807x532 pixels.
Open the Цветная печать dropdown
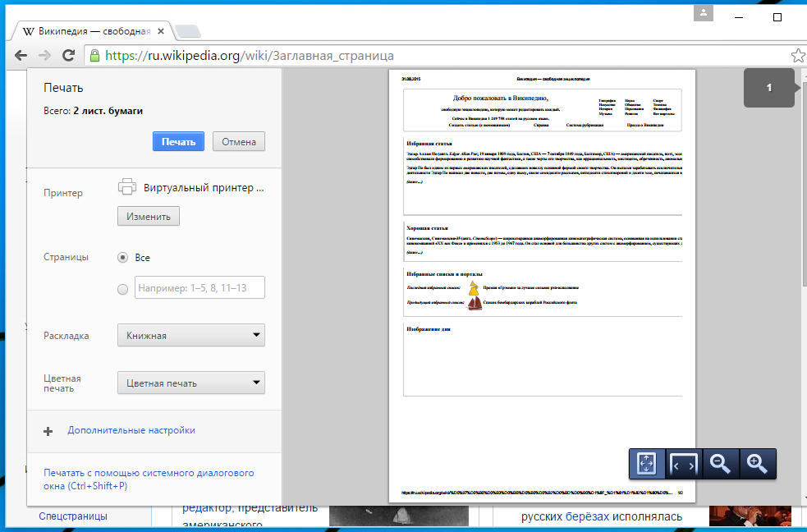tap(190, 382)
